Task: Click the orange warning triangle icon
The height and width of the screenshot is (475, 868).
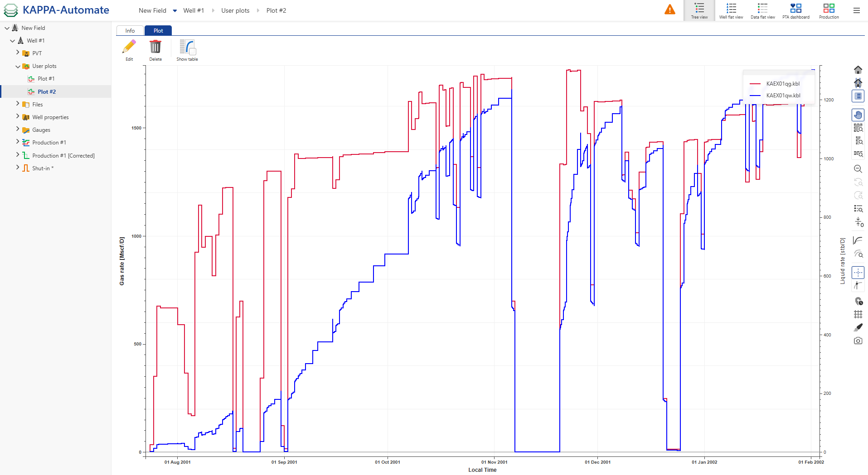Action: [669, 10]
